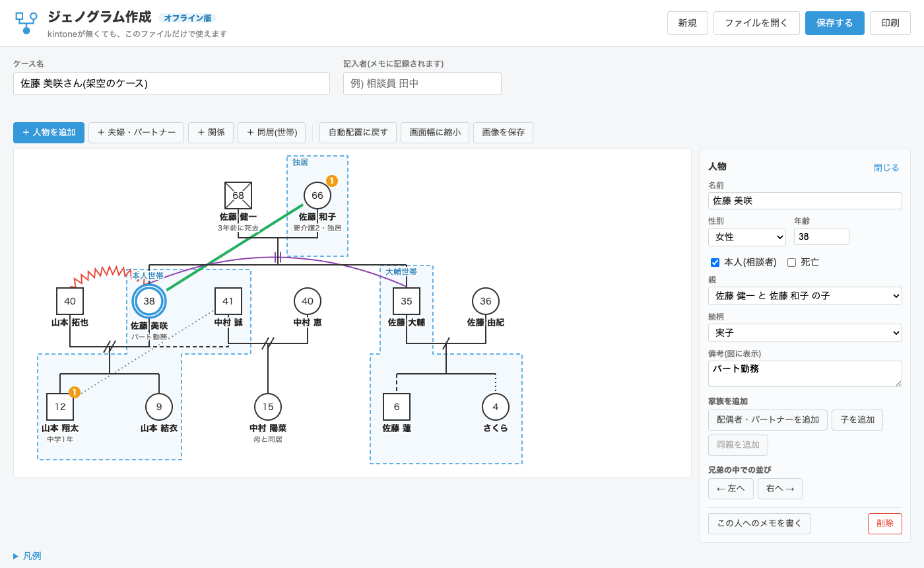924x568 pixels.
Task: Click ＋ 夫婦・パートナー toolbar button
Action: click(x=137, y=133)
